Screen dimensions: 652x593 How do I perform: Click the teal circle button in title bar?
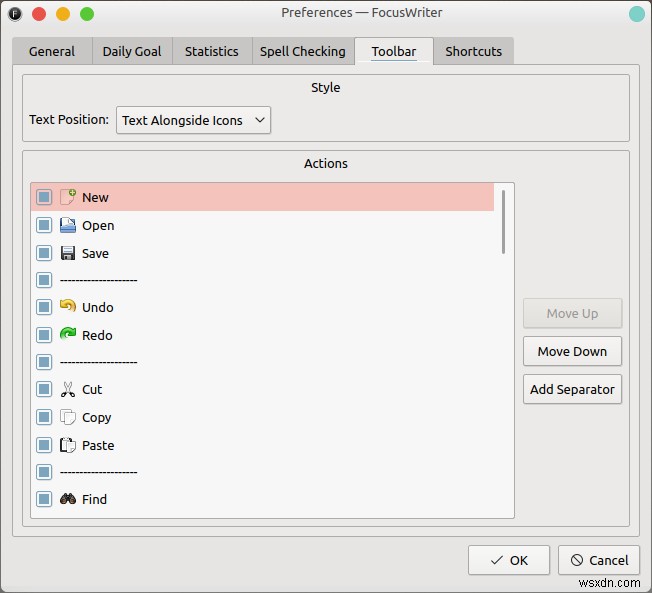point(637,14)
